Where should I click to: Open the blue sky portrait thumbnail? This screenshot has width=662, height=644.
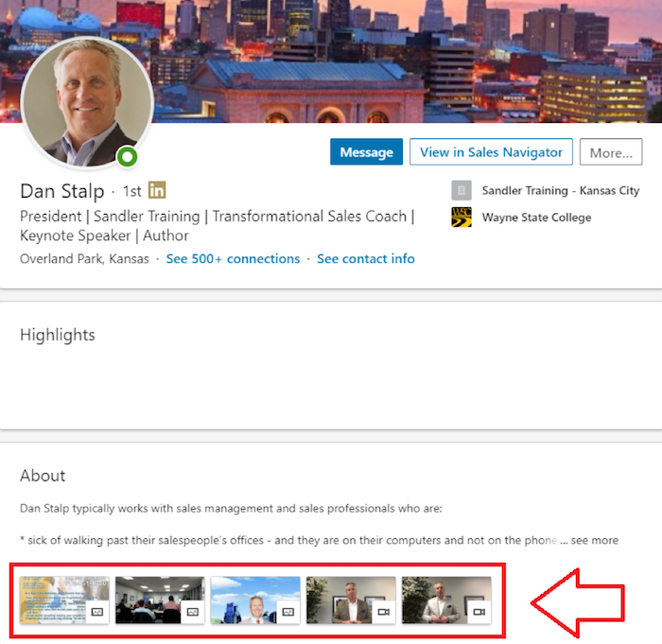coord(255,600)
